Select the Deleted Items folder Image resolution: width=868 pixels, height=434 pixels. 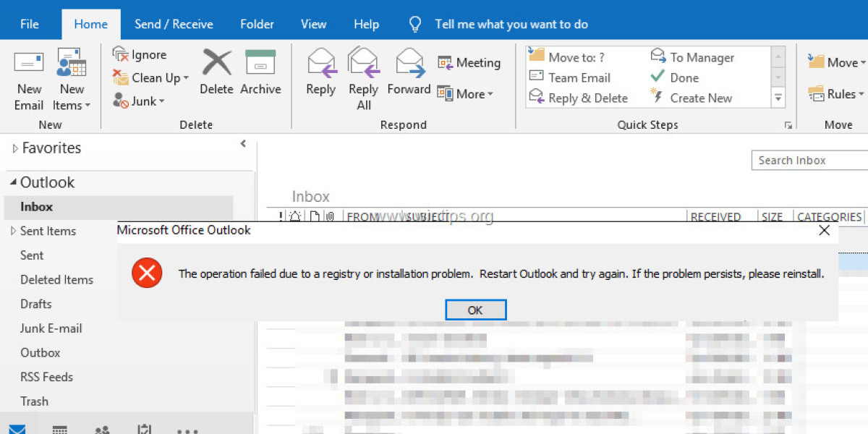coord(56,280)
